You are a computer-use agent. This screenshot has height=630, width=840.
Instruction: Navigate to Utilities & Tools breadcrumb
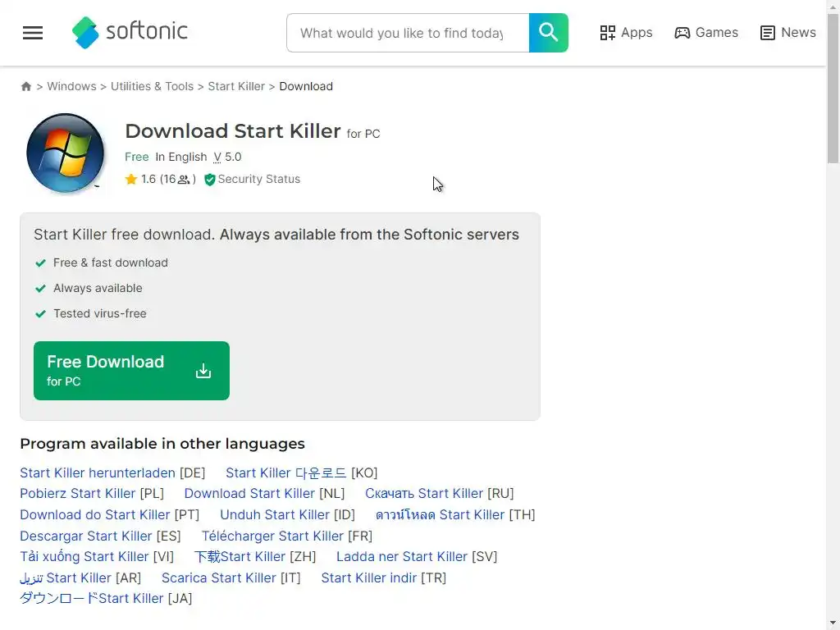point(152,86)
